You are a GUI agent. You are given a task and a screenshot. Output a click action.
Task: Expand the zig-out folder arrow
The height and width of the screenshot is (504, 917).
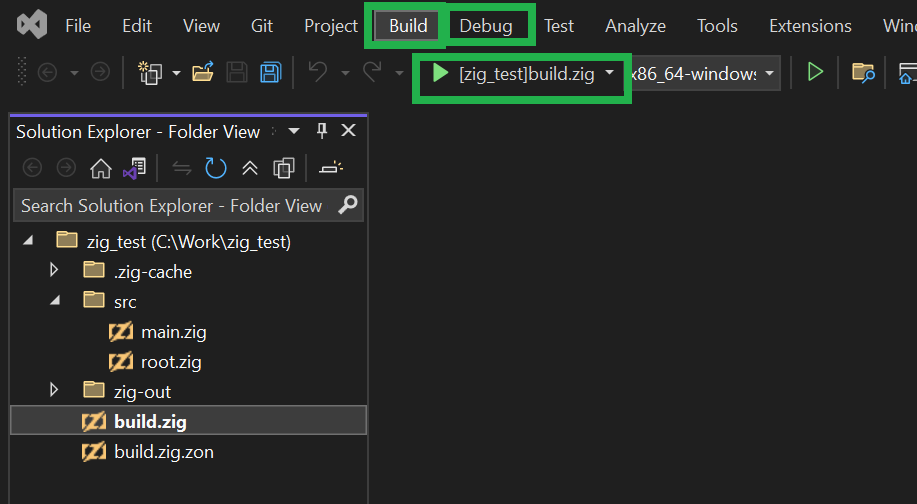pyautogui.click(x=54, y=391)
